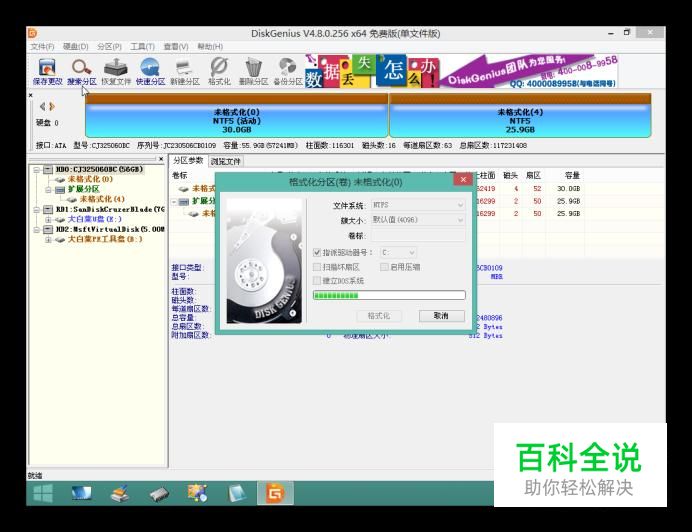
Task: Close the format partition dialog
Action: (x=463, y=179)
